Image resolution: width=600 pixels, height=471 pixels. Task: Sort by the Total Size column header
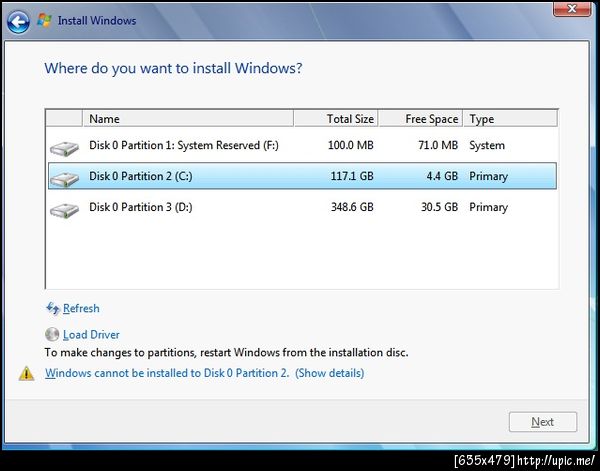pos(336,119)
